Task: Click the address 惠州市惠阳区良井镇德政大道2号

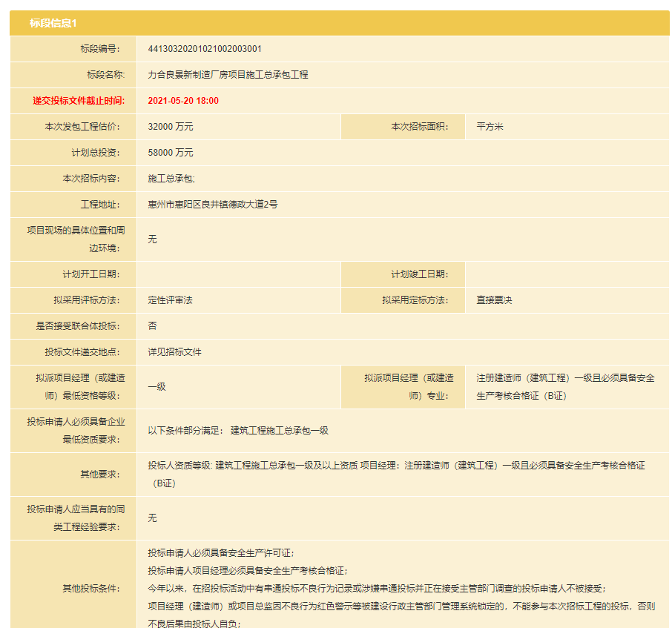Action: point(213,205)
